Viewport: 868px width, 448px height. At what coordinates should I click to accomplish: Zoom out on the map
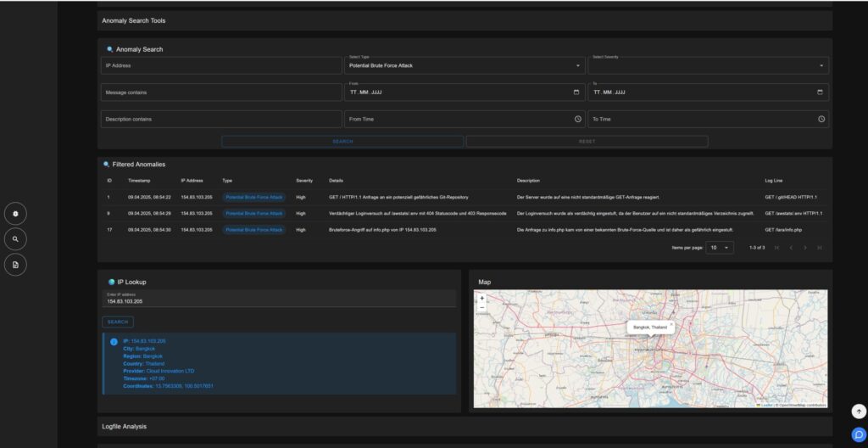[x=482, y=308]
